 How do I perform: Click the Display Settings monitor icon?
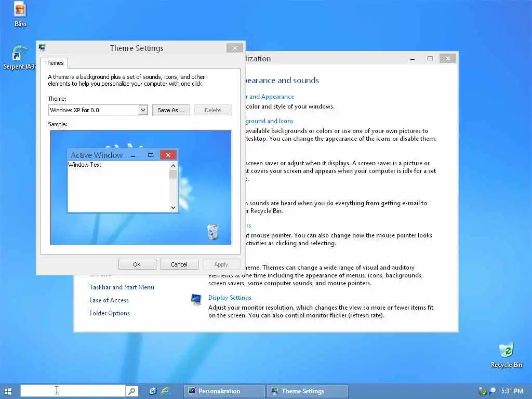tap(196, 300)
